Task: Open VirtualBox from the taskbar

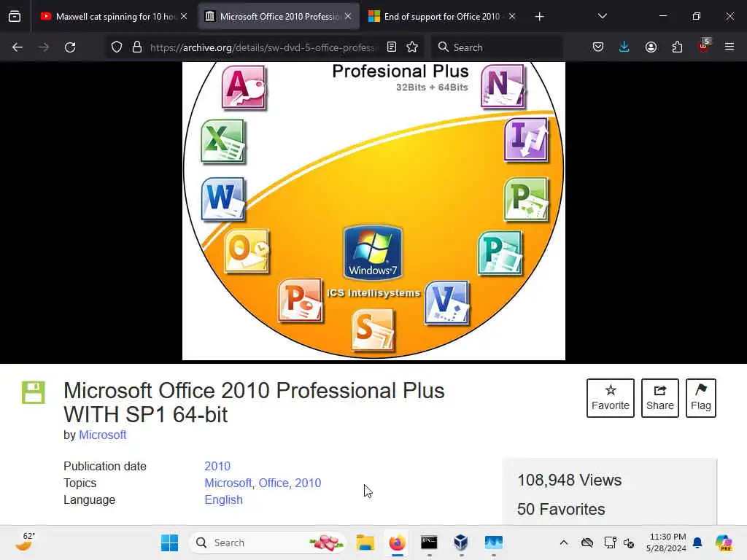Action: click(461, 542)
